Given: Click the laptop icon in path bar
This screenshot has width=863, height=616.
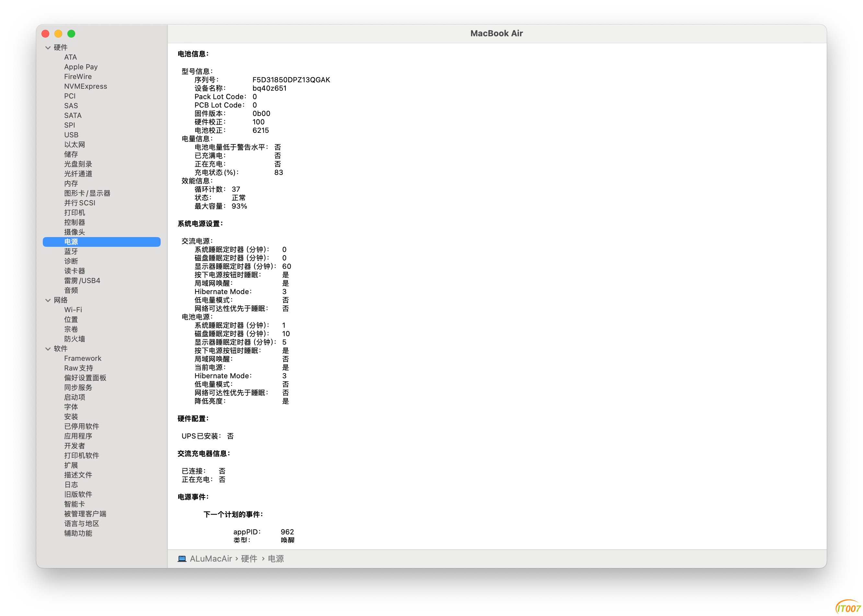Looking at the screenshot, I should pos(182,559).
